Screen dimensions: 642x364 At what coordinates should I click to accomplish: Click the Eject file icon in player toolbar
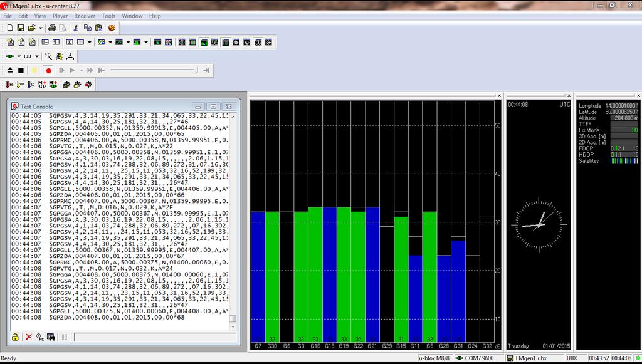pyautogui.click(x=10, y=70)
